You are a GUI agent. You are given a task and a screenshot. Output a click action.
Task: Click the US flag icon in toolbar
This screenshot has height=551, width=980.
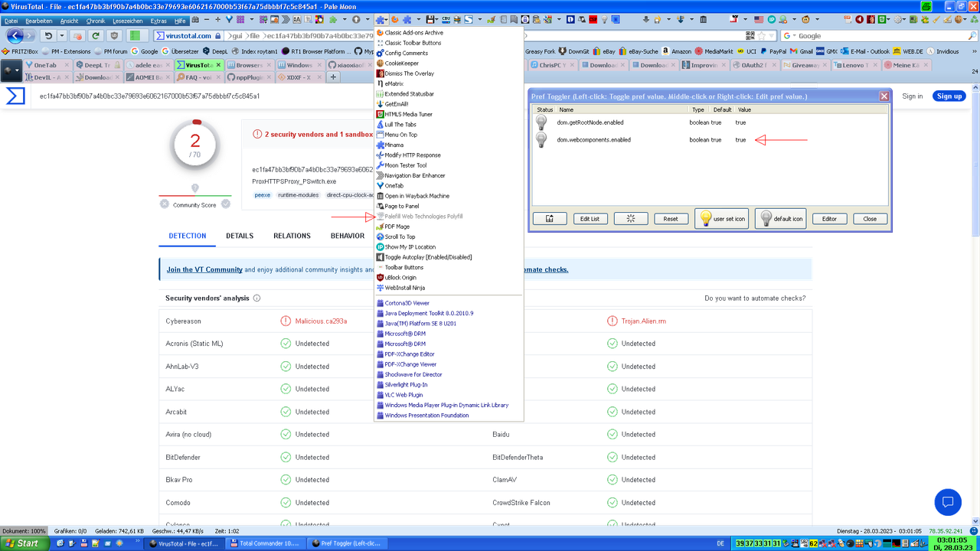tap(759, 19)
